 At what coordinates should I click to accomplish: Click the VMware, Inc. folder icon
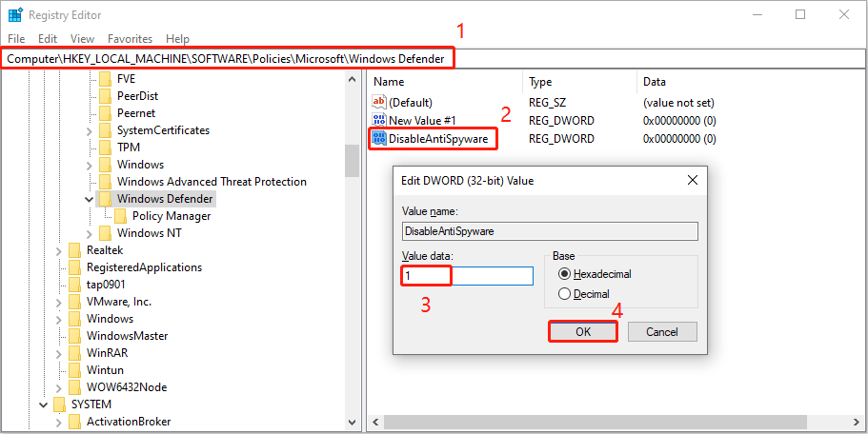point(74,302)
